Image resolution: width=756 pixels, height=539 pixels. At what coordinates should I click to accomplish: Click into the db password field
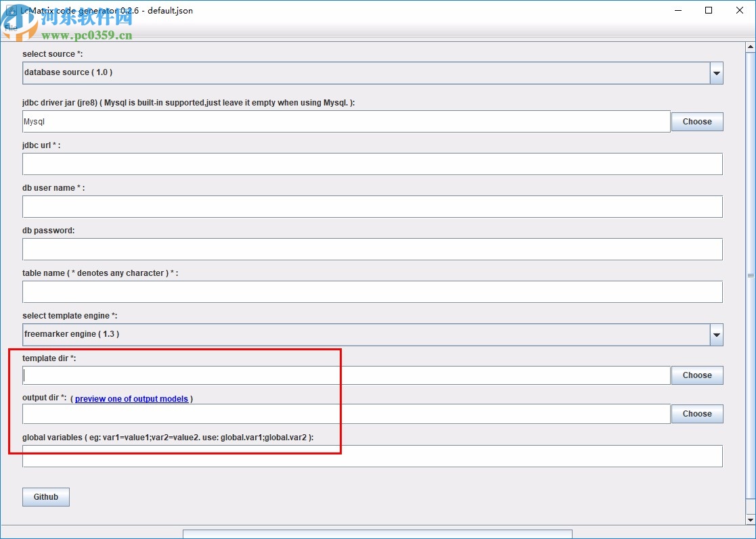pos(372,250)
